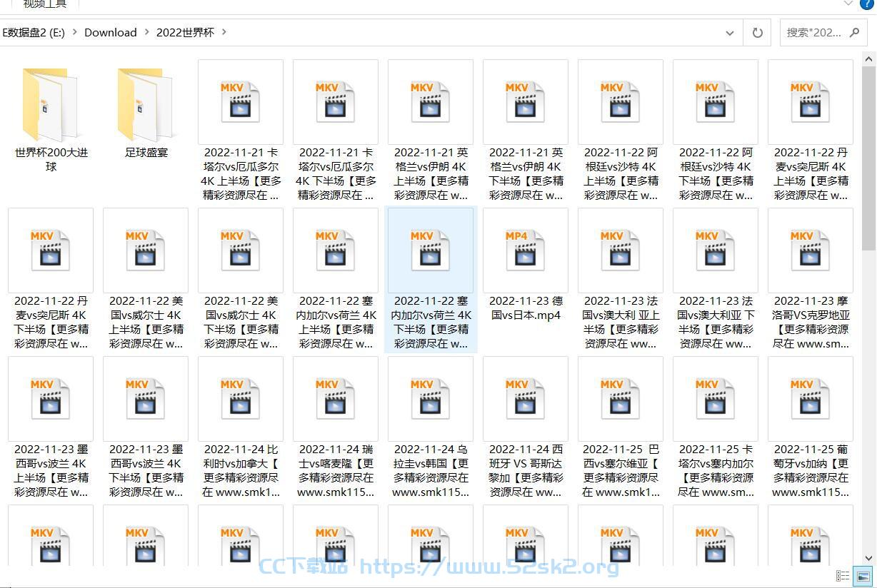The height and width of the screenshot is (588, 877).
Task: Select MKV icon for 阿根廷vs沙特 4K 上半场
Action: (x=621, y=102)
